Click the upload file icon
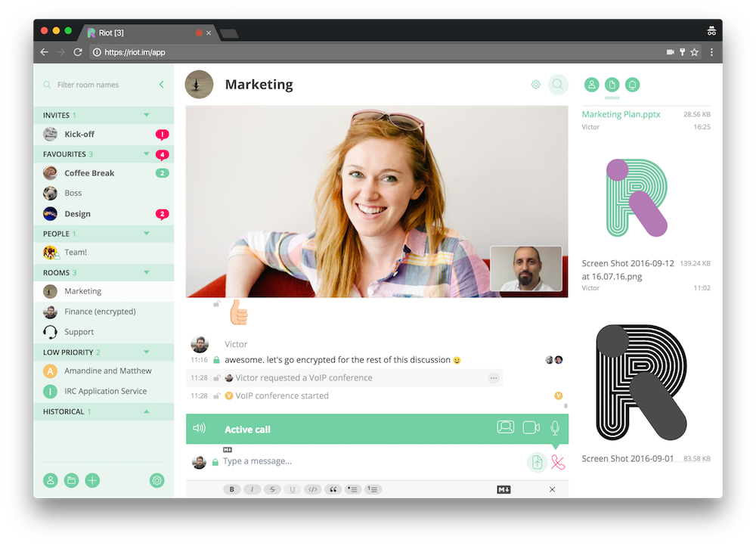 [x=536, y=462]
